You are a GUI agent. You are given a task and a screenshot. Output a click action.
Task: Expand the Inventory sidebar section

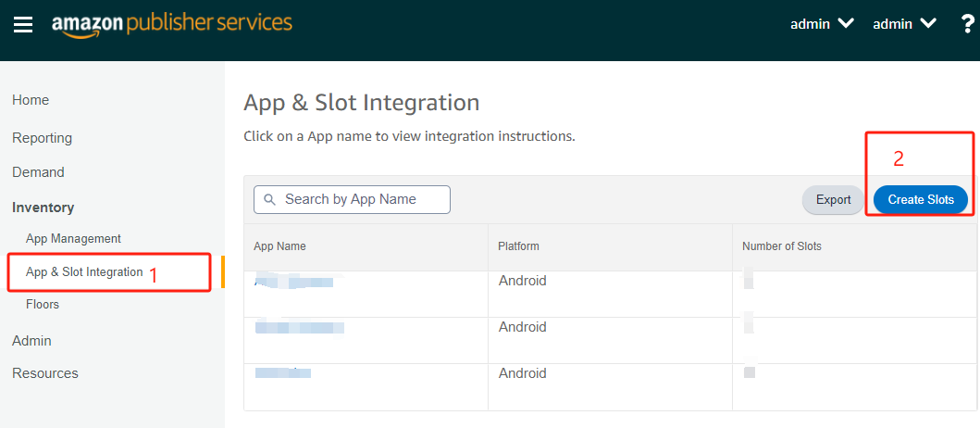click(43, 208)
